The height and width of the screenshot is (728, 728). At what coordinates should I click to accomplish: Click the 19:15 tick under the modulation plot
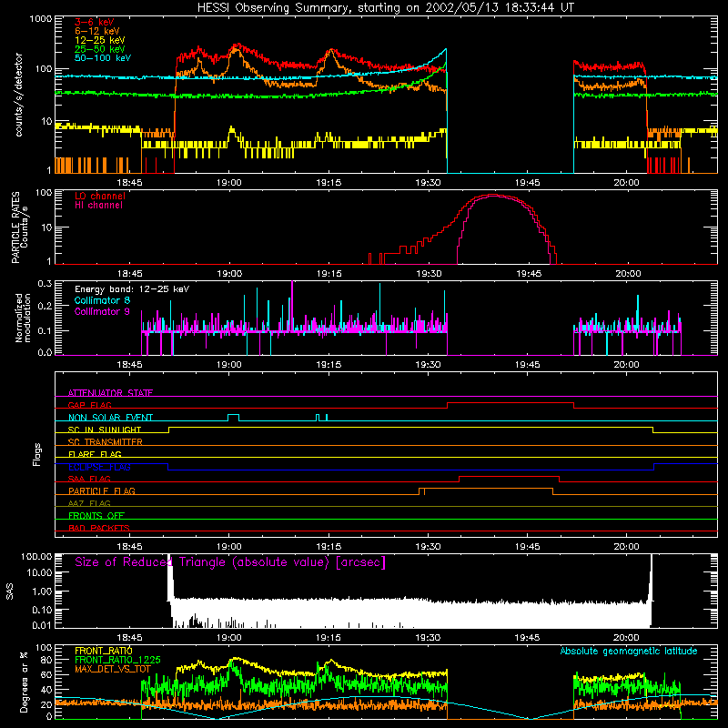coord(329,365)
